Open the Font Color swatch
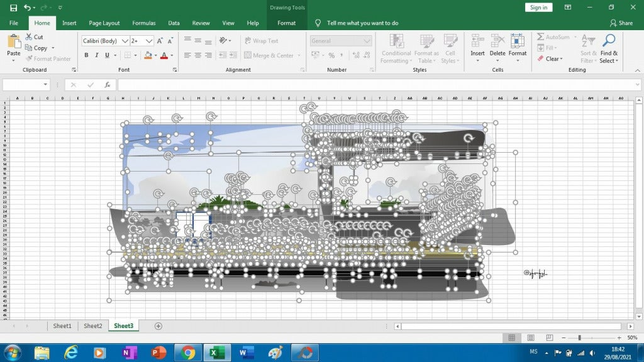644x362 pixels. click(164, 55)
